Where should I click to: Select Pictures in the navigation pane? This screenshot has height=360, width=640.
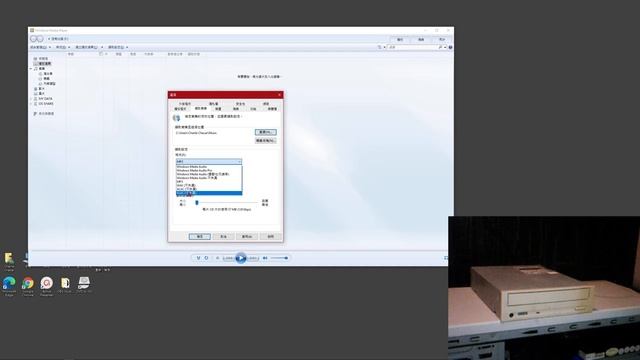pos(41,93)
